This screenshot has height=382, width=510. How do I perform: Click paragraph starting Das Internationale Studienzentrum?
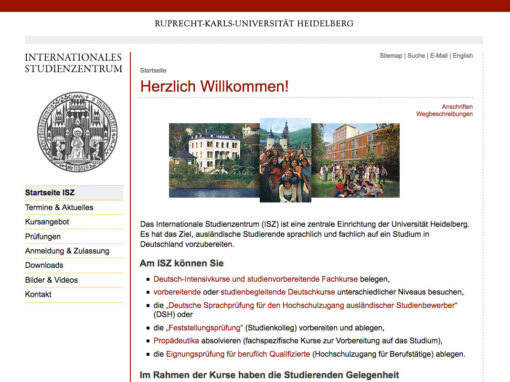[x=305, y=234]
